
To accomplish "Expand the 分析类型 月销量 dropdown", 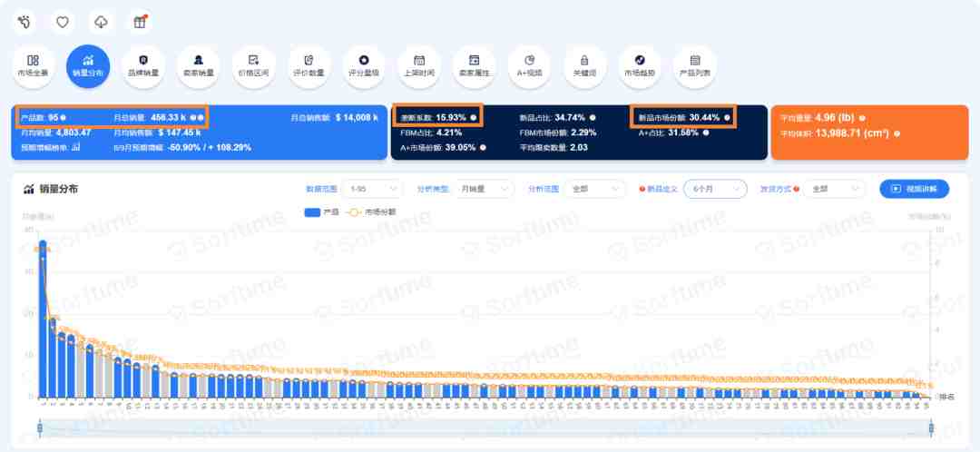I will [x=484, y=189].
